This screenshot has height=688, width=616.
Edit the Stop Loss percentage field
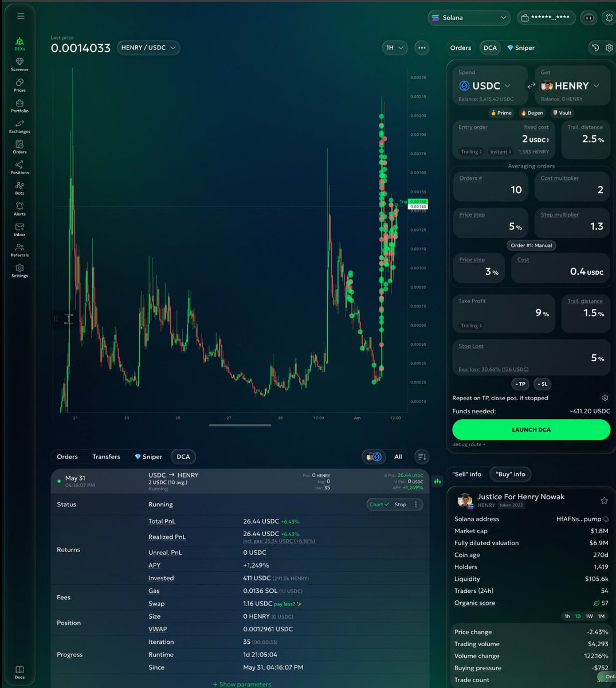point(531,357)
